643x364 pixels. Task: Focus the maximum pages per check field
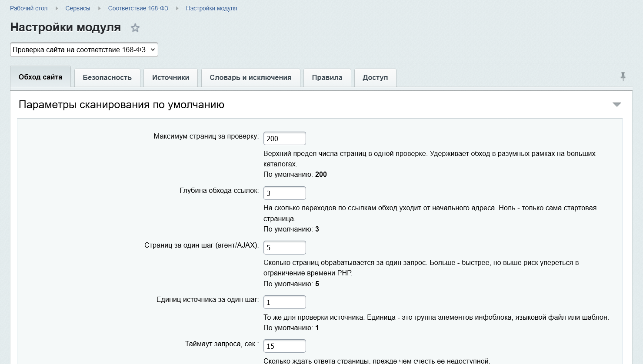(x=285, y=139)
